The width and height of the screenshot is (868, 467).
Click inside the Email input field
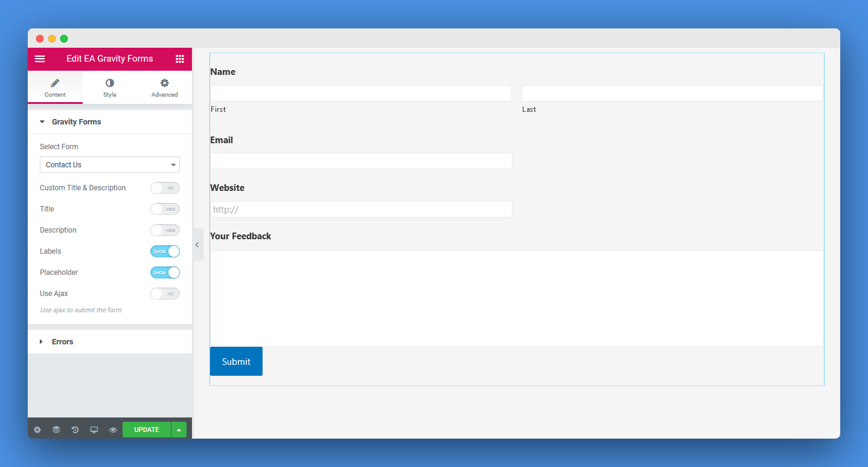click(x=361, y=161)
